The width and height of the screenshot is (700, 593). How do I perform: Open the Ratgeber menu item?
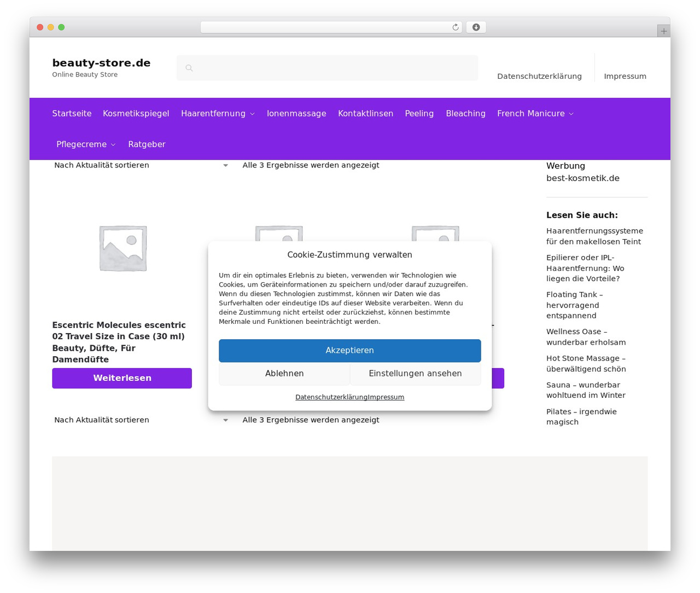tap(147, 144)
